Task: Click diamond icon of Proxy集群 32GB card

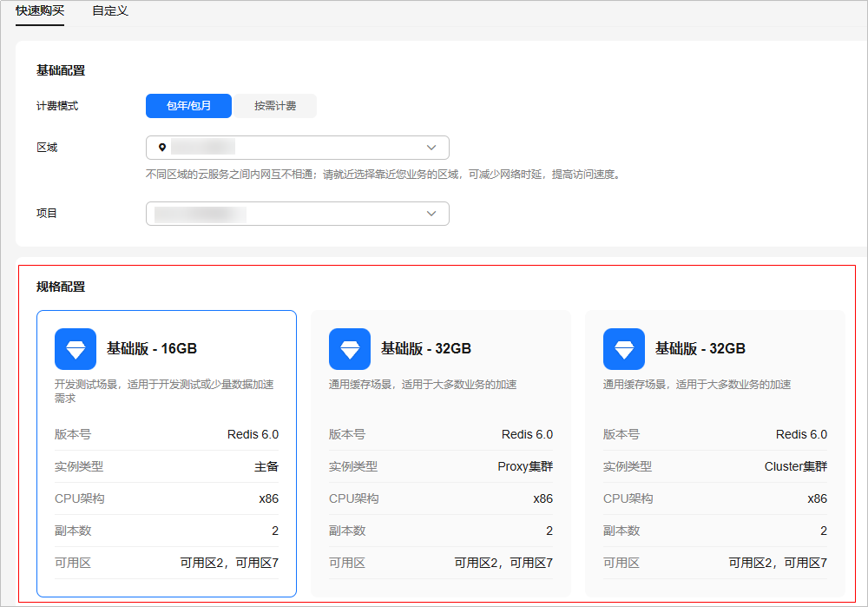Action: [x=350, y=349]
